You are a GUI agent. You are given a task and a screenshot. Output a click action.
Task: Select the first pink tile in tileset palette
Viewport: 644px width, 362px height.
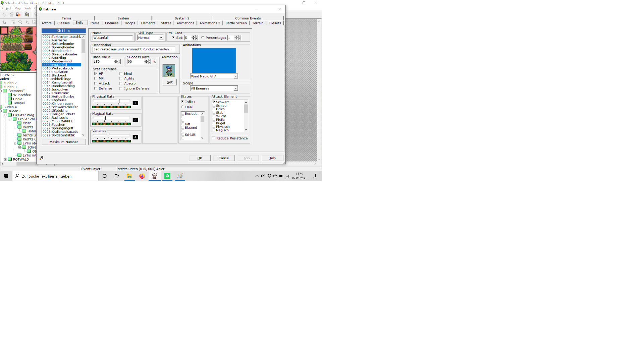[4, 31]
